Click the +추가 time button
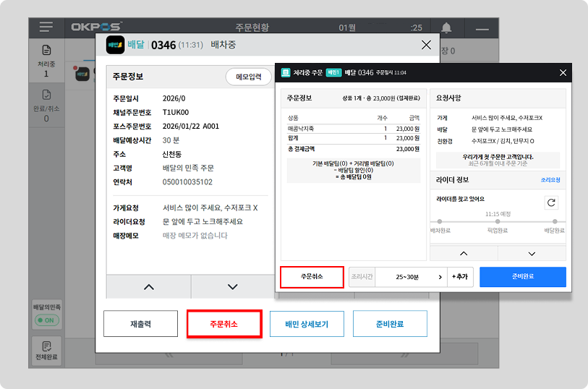This screenshot has width=588, height=389. click(x=460, y=277)
